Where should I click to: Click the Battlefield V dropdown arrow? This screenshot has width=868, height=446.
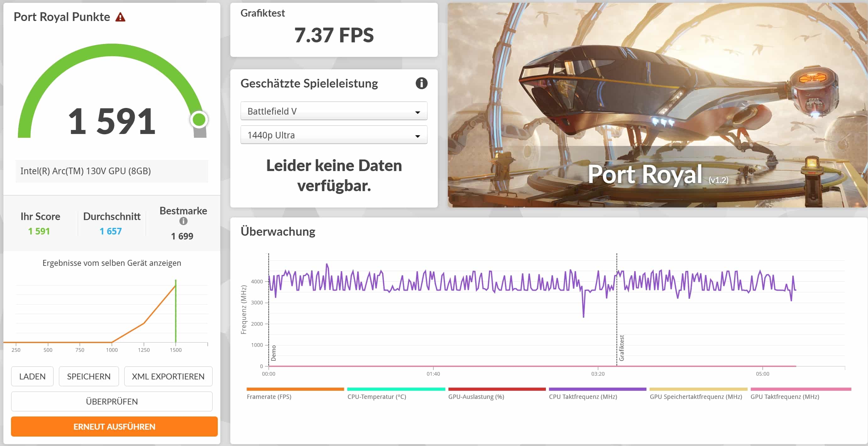click(x=417, y=112)
